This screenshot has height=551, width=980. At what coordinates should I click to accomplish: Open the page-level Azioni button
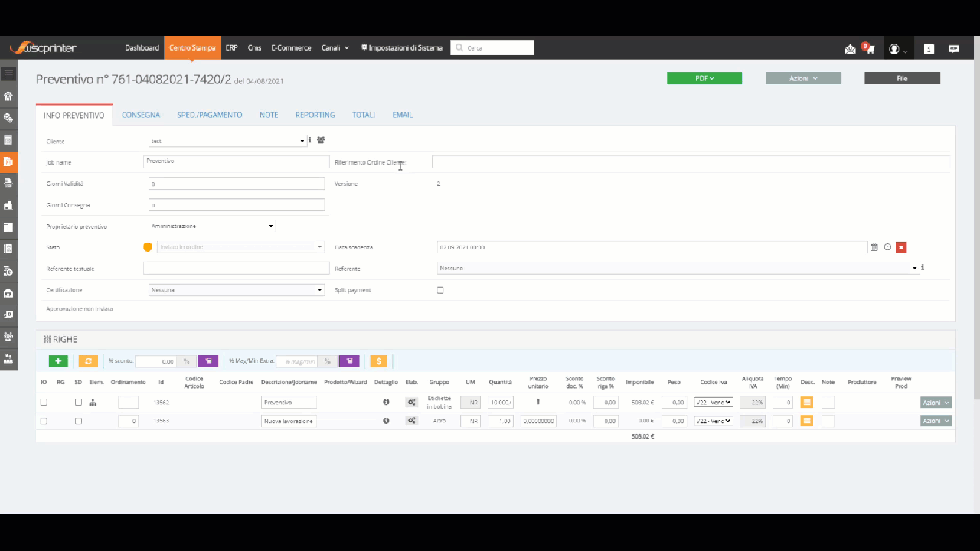pyautogui.click(x=803, y=78)
